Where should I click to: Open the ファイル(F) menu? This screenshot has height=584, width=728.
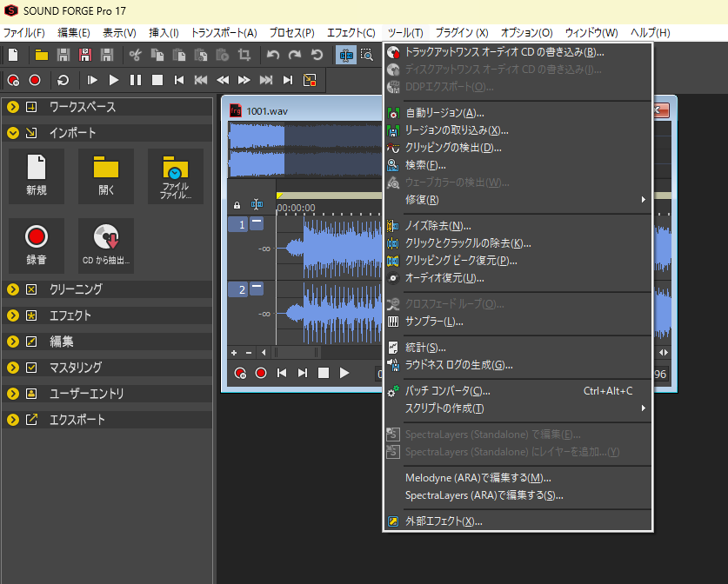point(24,33)
